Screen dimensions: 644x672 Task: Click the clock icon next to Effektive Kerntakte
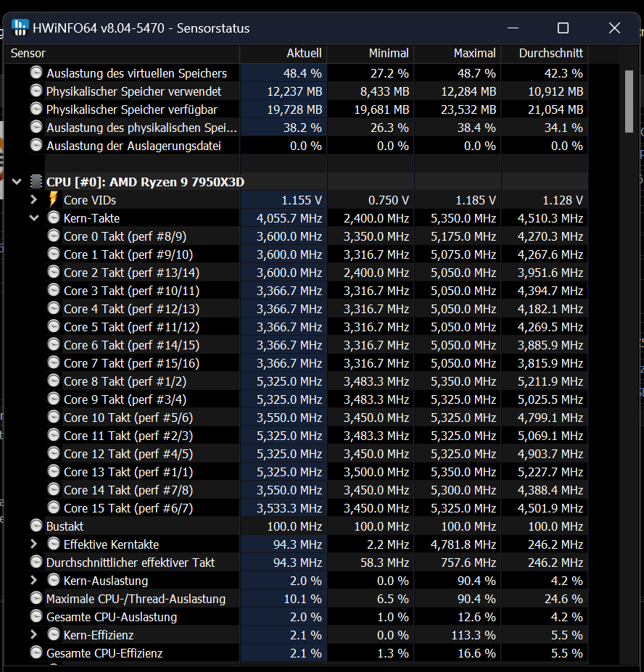[54, 544]
